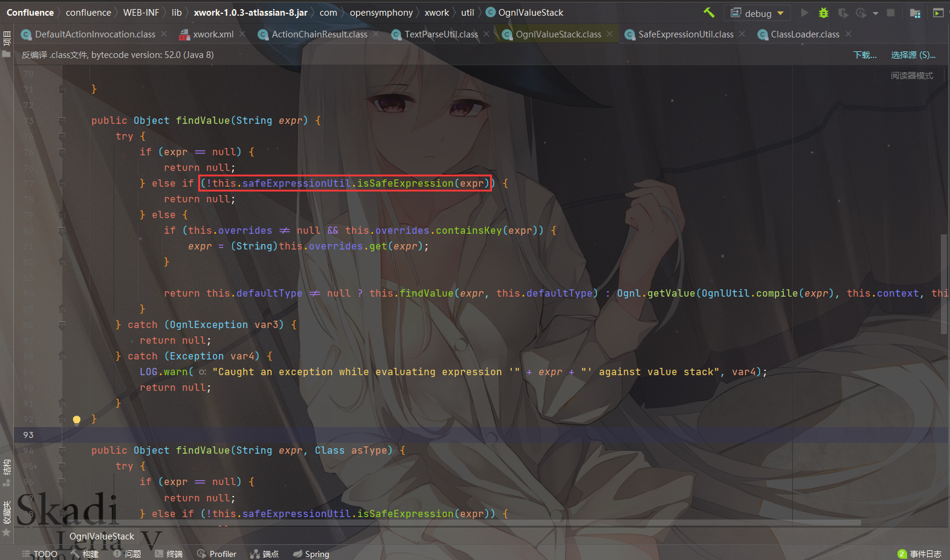
Task: Click OgnlValueStack class in navigation bar
Action: [525, 13]
